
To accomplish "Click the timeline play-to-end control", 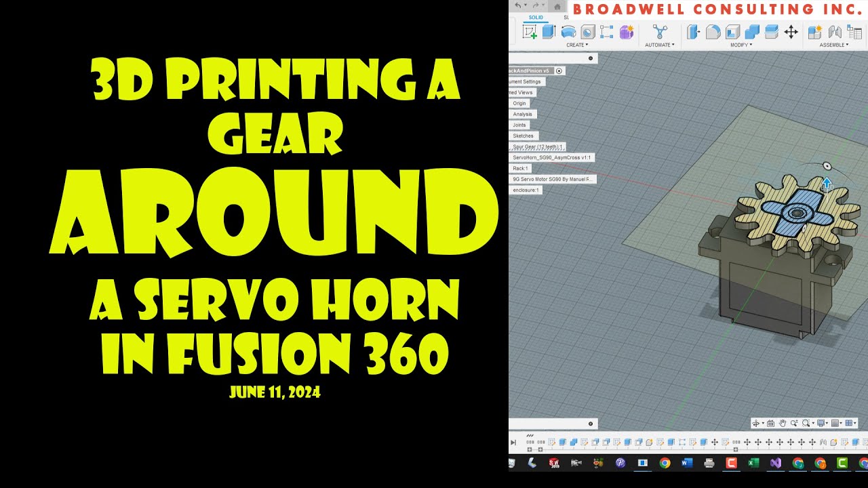I will click(x=513, y=443).
